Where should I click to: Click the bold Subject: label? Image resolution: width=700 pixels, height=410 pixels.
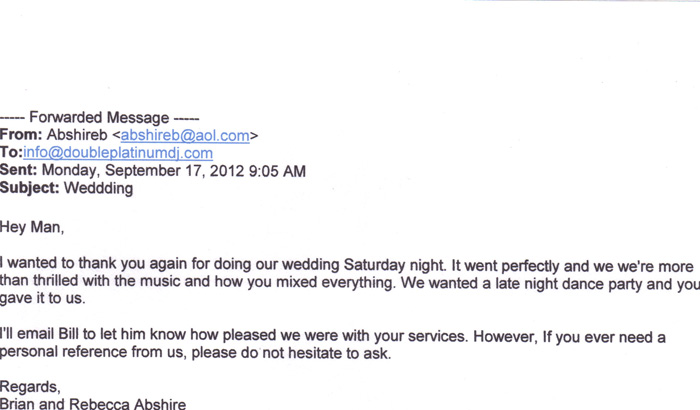point(30,187)
